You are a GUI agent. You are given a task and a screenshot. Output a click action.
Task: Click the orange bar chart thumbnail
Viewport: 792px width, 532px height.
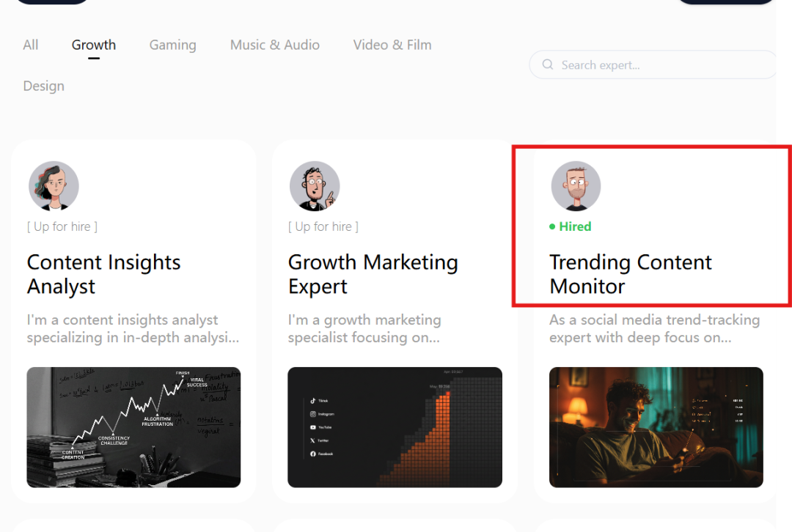tap(395, 427)
